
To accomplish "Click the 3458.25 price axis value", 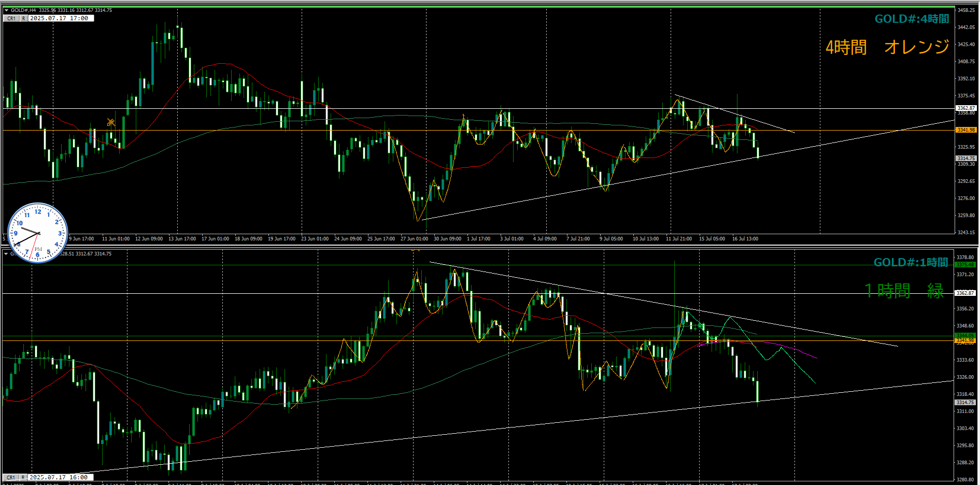I will (x=966, y=10).
